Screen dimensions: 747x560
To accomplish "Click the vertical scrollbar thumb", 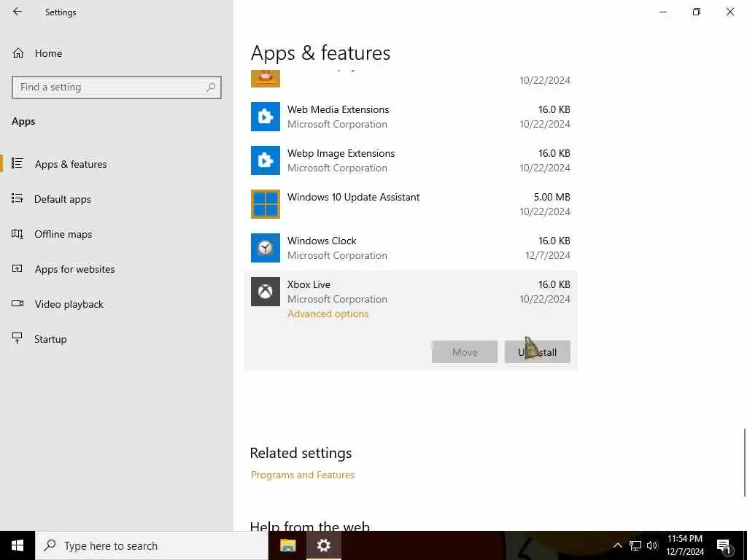I will 745,462.
